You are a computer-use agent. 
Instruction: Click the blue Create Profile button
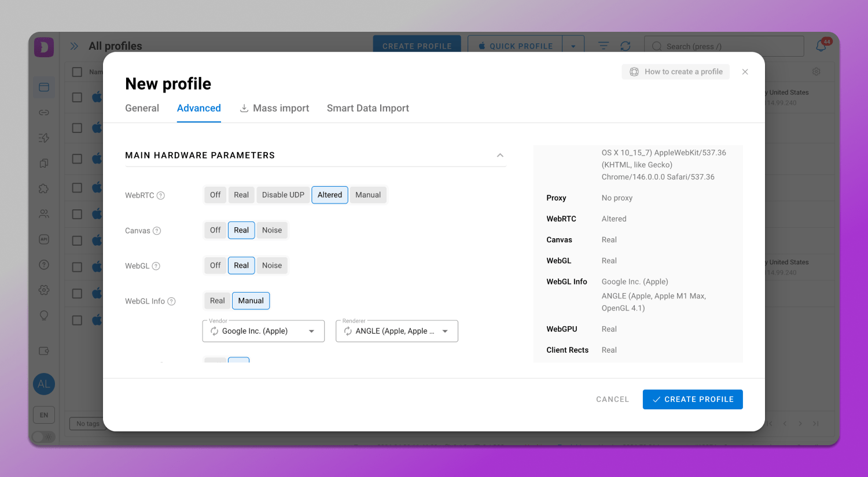coord(693,400)
